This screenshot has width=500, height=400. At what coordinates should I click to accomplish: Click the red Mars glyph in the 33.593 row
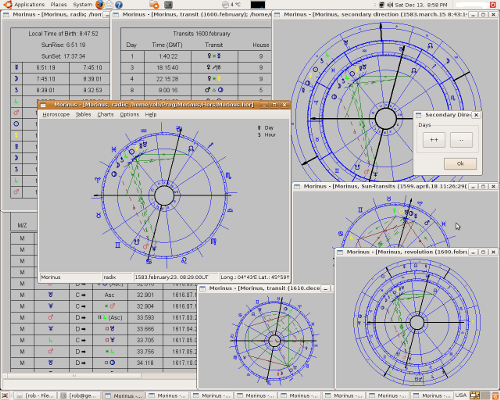pos(51,317)
